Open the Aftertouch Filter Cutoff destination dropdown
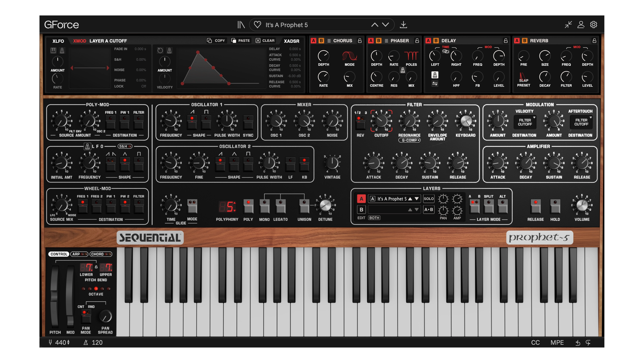644x363 pixels. click(x=581, y=122)
